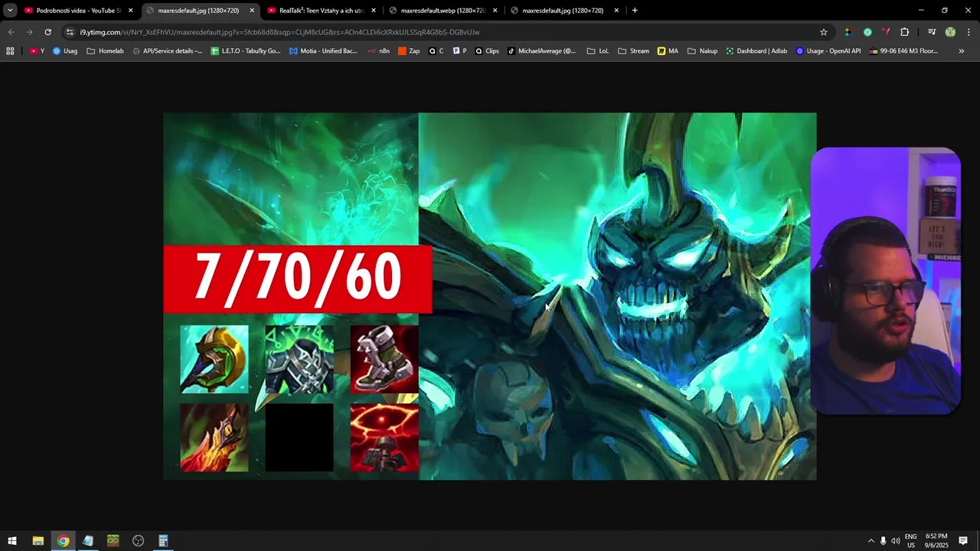
Task: Bookmark this page with star icon
Action: pyautogui.click(x=824, y=32)
